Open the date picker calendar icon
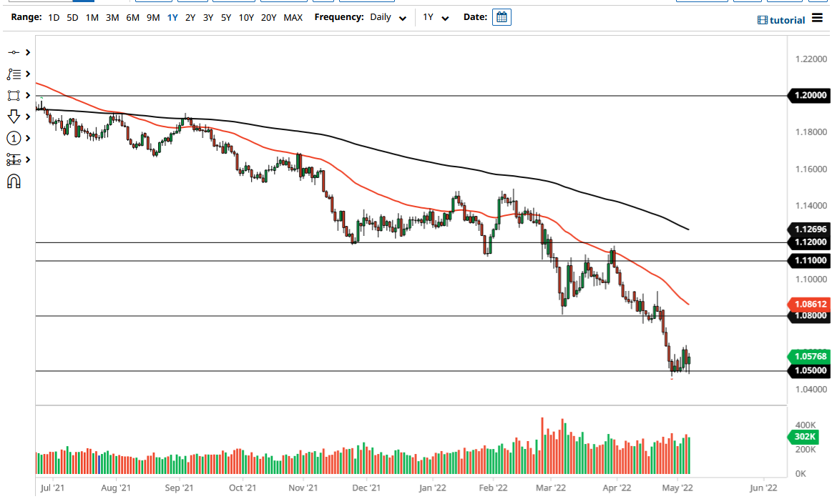 (x=501, y=16)
